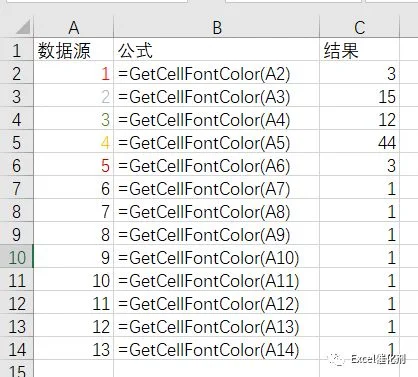Select row 9 header
418x377 pixels.
17,233
